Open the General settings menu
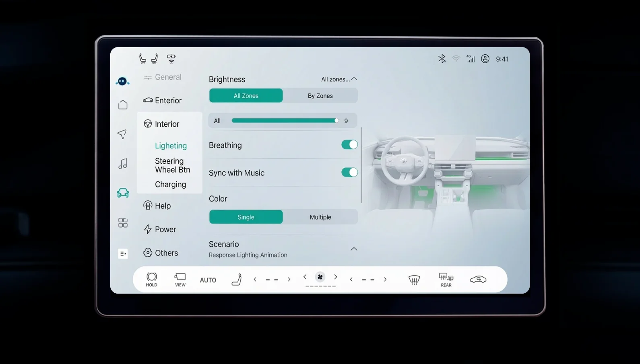This screenshot has height=364, width=640. (x=163, y=77)
